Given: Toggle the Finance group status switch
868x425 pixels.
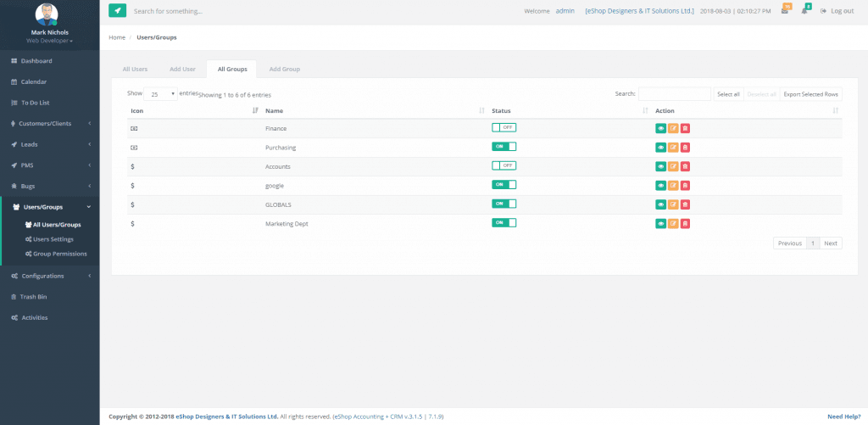Looking at the screenshot, I should 504,127.
